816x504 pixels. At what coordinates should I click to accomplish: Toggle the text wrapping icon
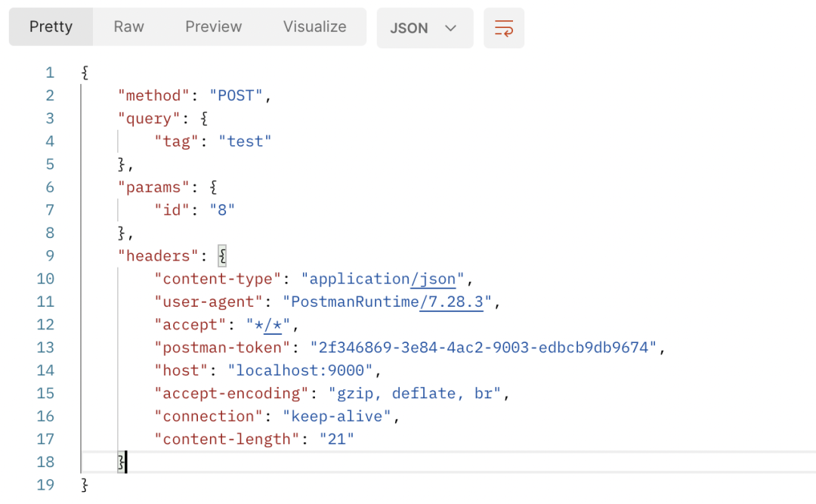tap(503, 26)
